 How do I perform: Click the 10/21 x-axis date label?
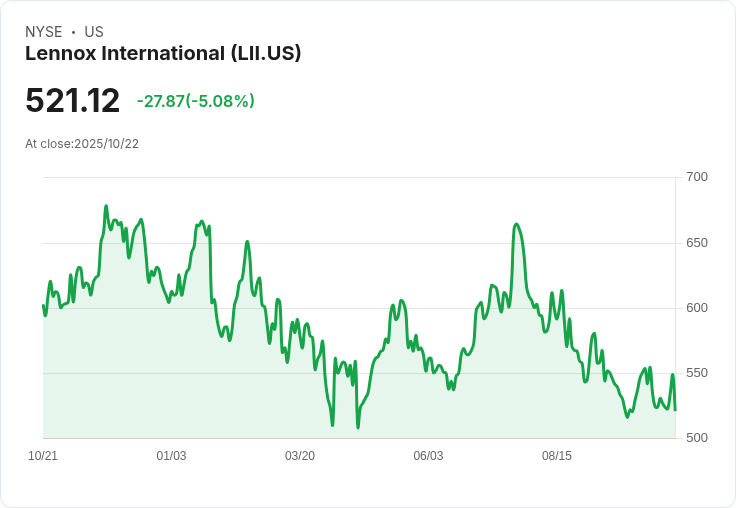(43, 455)
